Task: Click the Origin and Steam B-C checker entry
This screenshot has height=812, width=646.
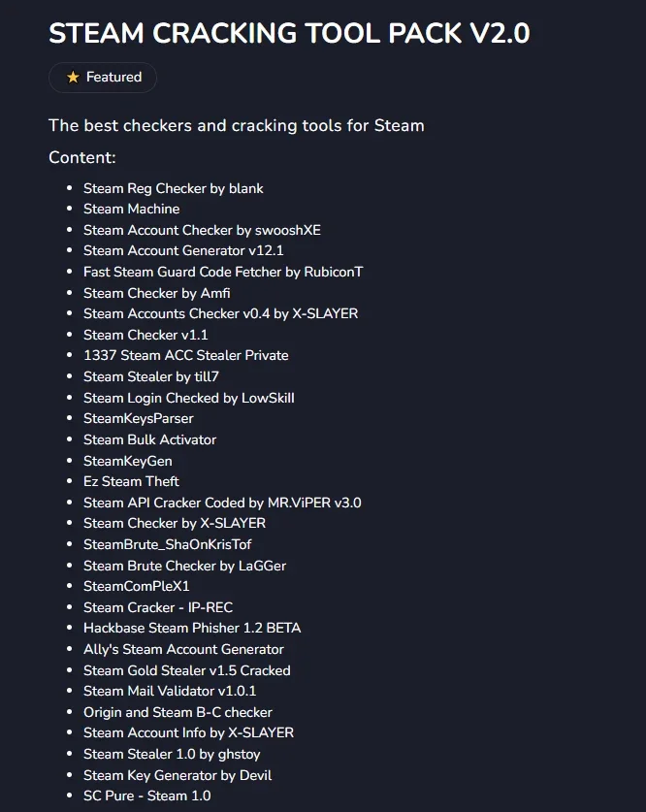Action: 178,712
